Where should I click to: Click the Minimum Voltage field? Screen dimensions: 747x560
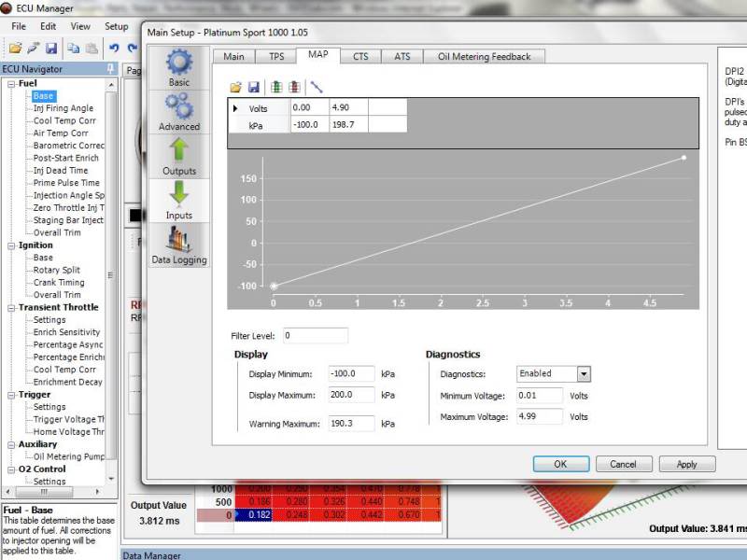(540, 395)
